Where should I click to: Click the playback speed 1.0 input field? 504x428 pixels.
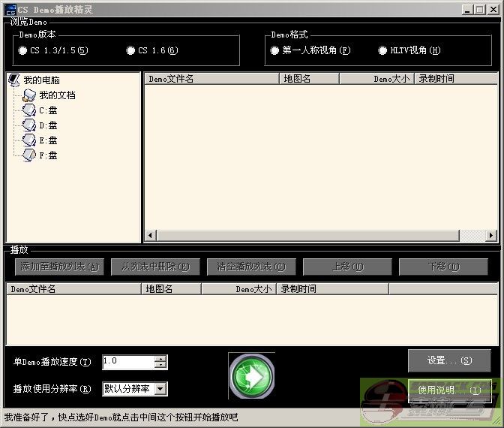[x=128, y=362]
